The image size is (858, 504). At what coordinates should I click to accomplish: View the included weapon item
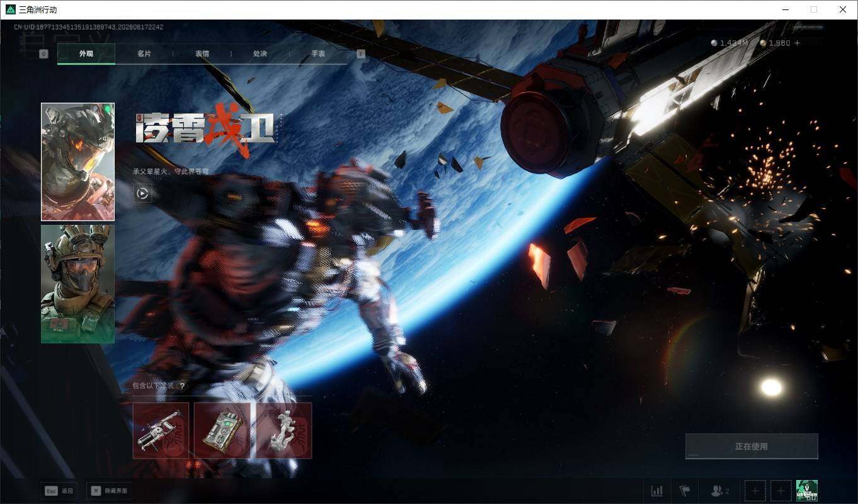pyautogui.click(x=161, y=430)
